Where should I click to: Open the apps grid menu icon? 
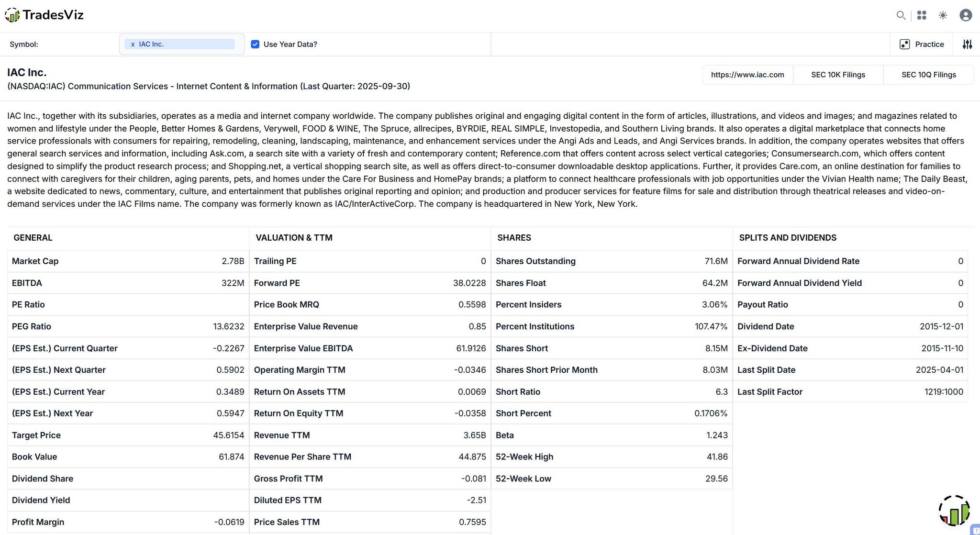coord(922,15)
